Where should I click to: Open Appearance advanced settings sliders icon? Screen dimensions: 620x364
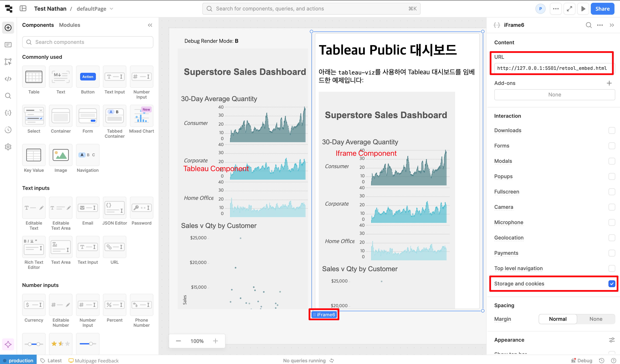[x=611, y=340]
